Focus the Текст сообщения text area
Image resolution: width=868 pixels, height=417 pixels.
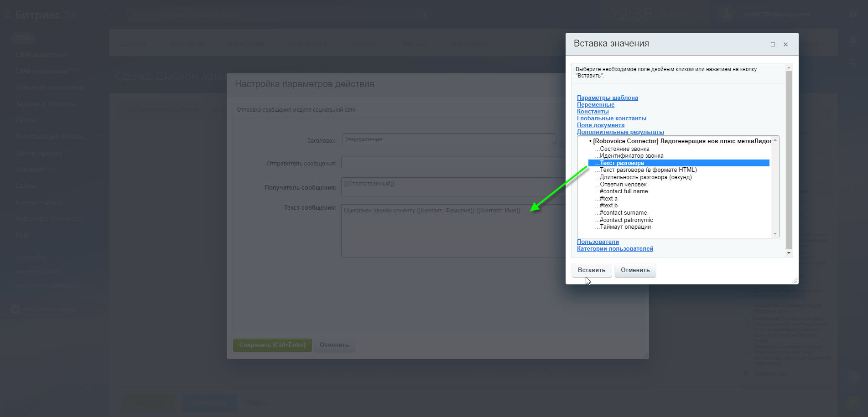click(x=453, y=231)
